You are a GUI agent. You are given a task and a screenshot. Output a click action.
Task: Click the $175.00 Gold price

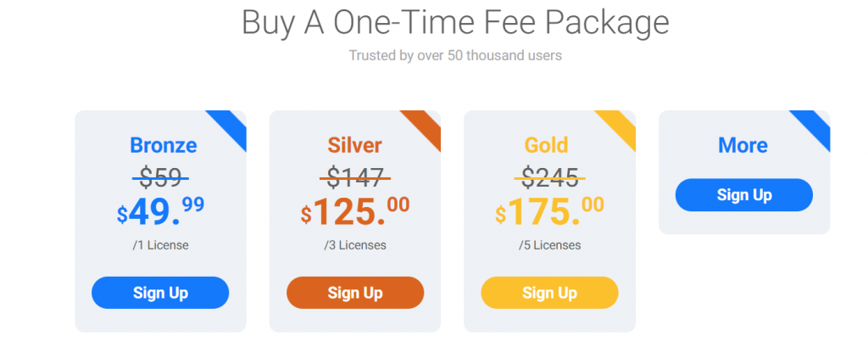pos(549,212)
